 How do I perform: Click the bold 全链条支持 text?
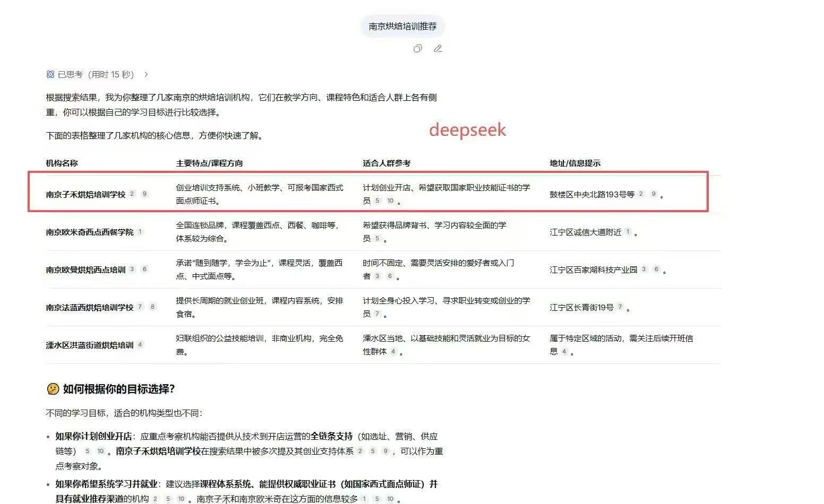click(332, 436)
